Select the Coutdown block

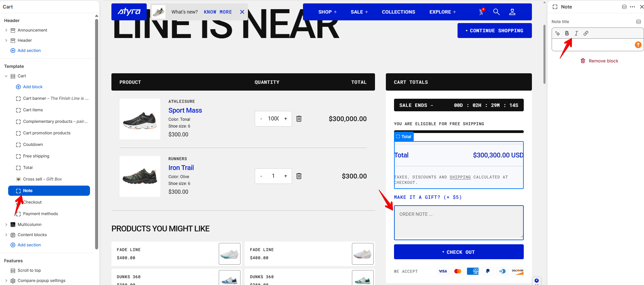[x=49, y=145]
